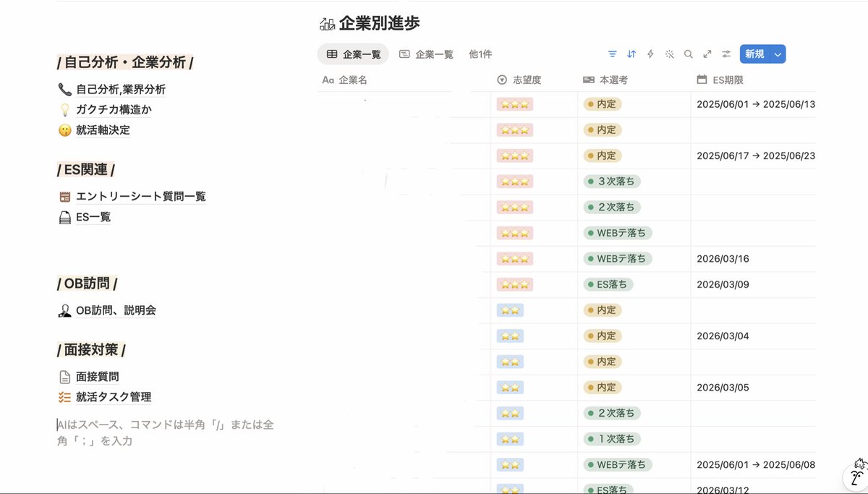The width and height of the screenshot is (868, 494).
Task: Open the lightning bolt automations icon
Action: [650, 54]
